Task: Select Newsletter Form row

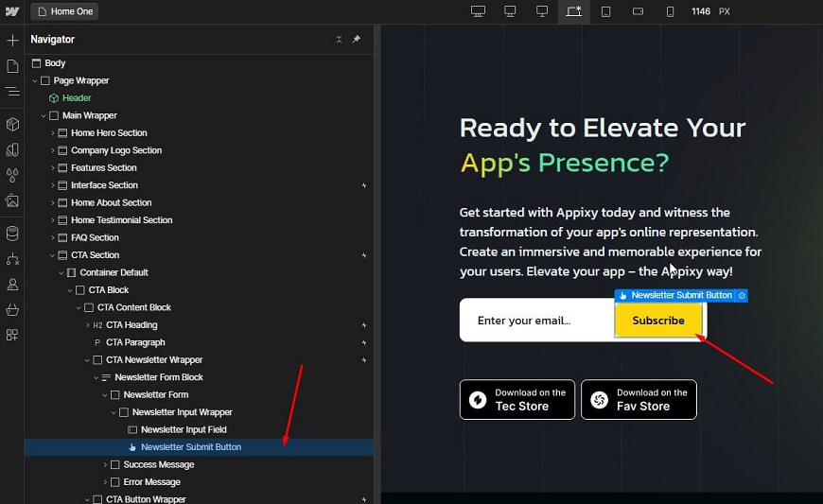Action: click(x=199, y=395)
